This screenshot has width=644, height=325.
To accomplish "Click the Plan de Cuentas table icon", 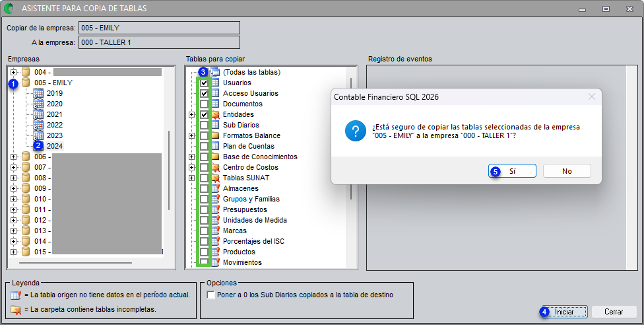I will tap(215, 146).
